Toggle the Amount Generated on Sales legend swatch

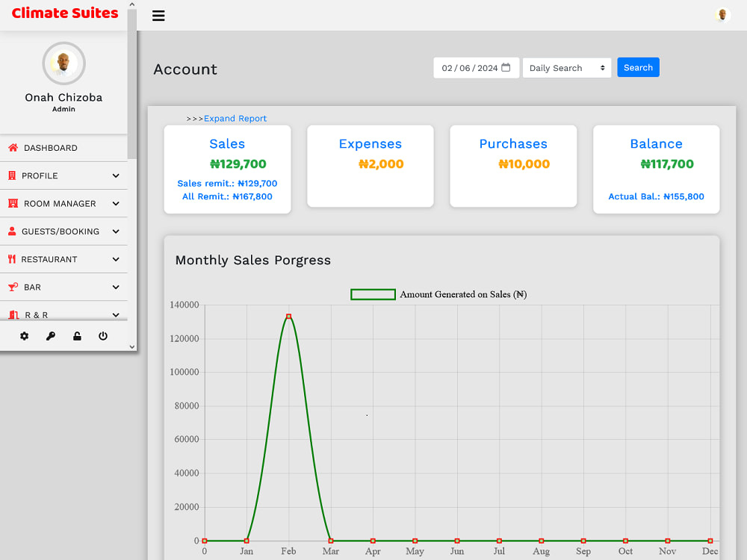point(373,294)
